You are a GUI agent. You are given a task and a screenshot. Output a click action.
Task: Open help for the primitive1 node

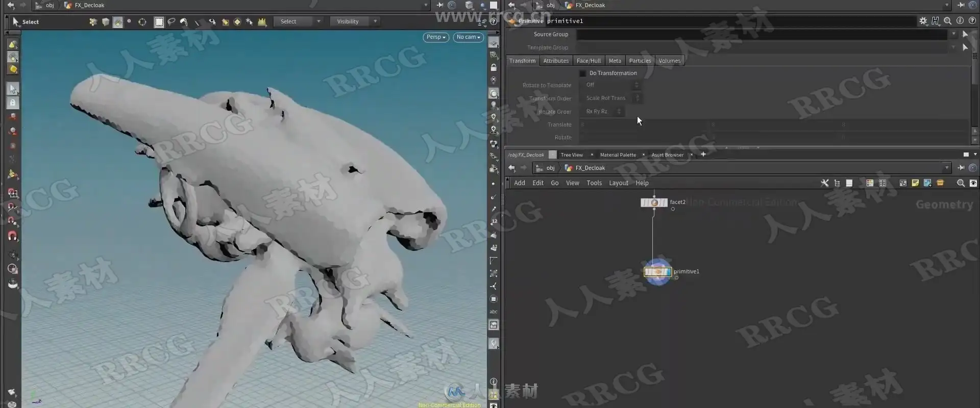[972, 21]
